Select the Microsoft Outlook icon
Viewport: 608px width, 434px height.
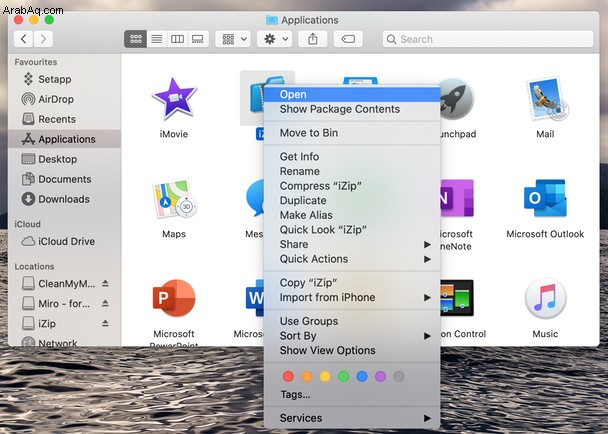click(x=545, y=198)
